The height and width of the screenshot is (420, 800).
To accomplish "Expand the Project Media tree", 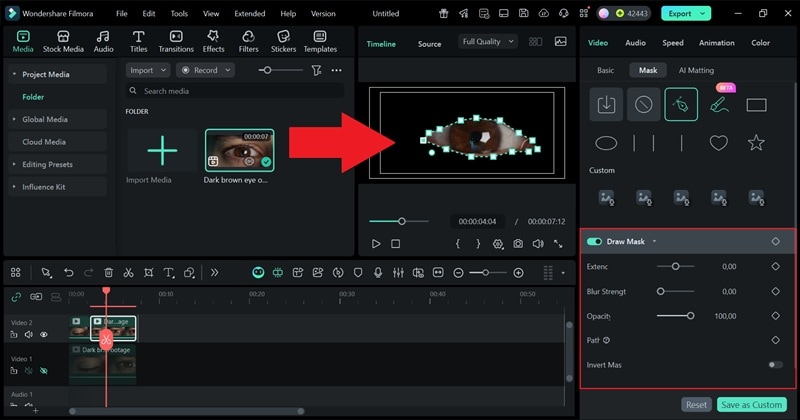I will [x=14, y=74].
